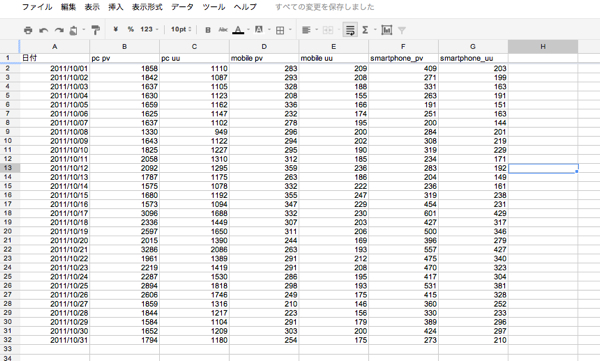Click date cell 2011/10/17
The image size is (600, 361).
pos(55,213)
